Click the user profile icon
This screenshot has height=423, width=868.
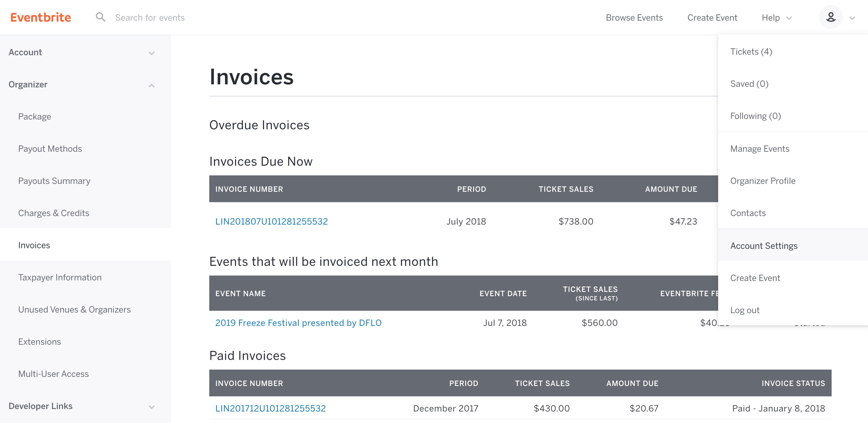tap(830, 17)
